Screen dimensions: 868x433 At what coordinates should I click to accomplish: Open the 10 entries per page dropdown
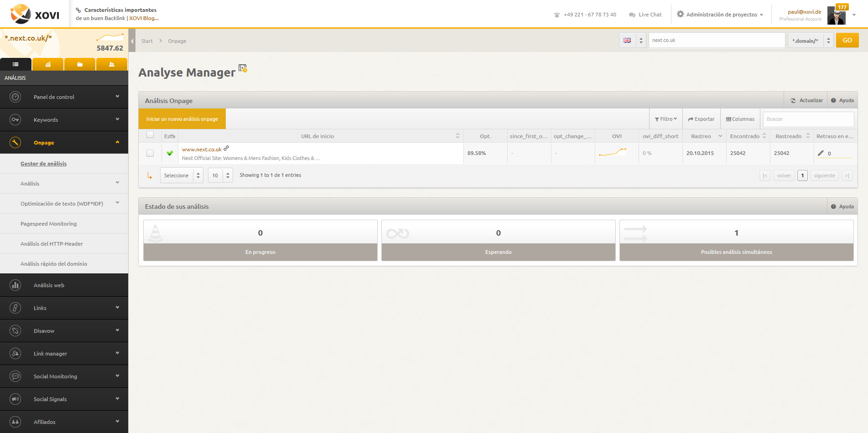tap(220, 175)
